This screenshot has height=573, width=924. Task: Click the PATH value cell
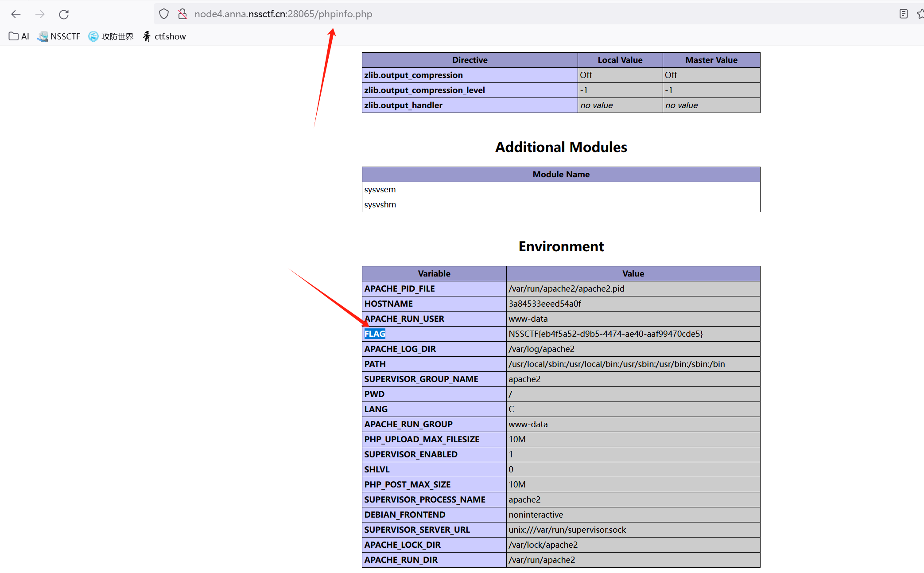click(x=617, y=364)
